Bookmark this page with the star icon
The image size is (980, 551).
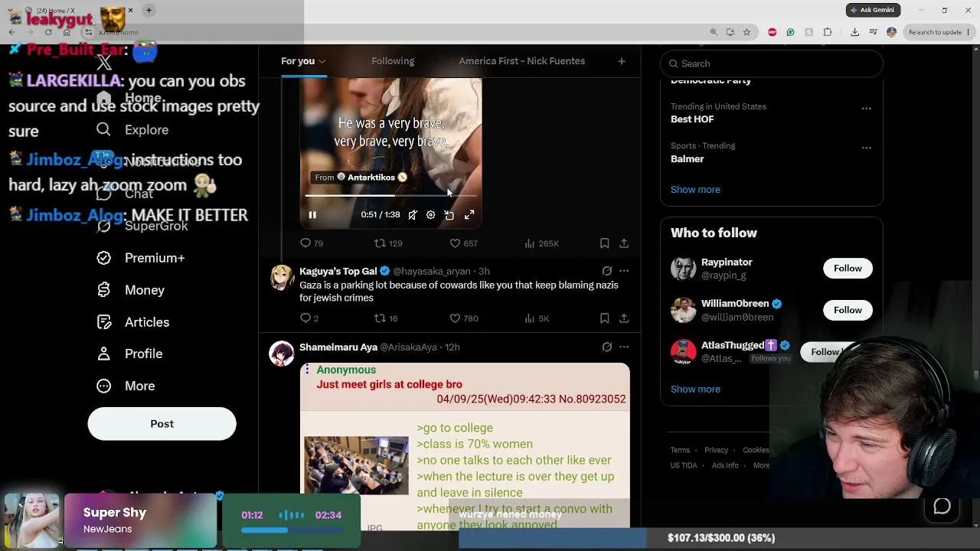tap(746, 32)
